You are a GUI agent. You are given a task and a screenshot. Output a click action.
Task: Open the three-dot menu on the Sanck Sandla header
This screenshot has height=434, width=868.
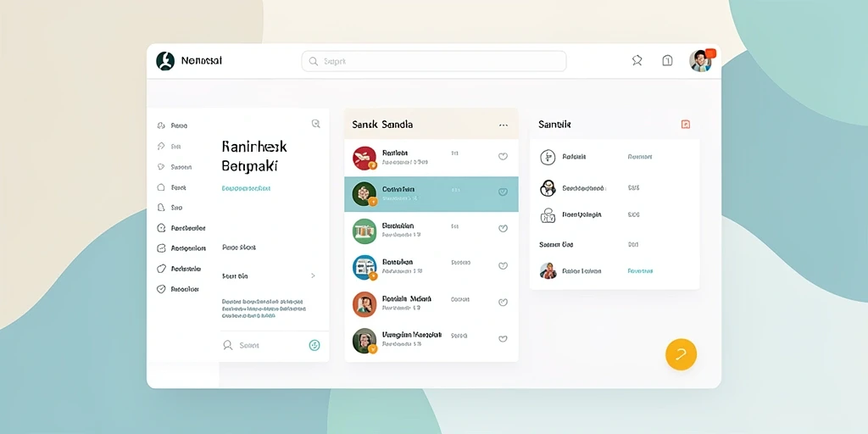[x=504, y=125]
